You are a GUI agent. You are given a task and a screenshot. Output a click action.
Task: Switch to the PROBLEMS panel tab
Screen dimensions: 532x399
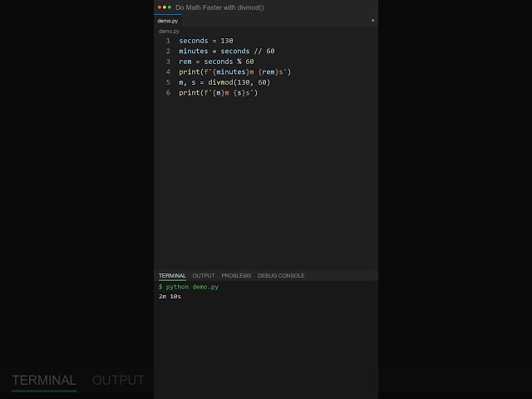(x=236, y=275)
